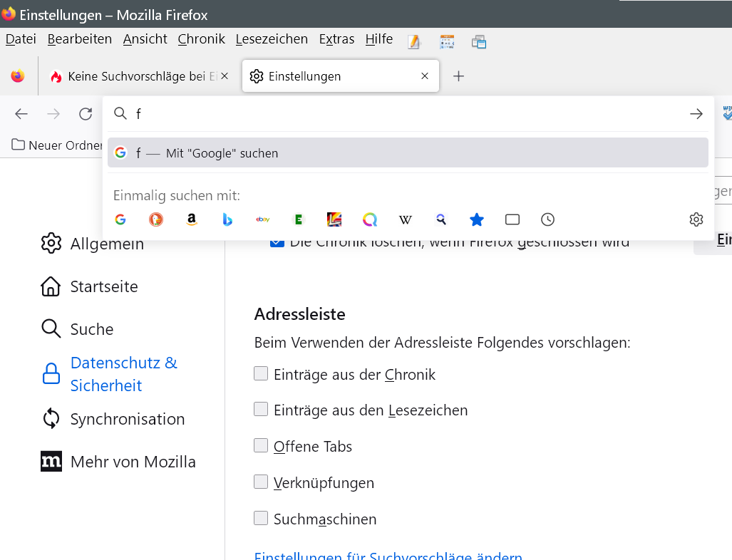Select Wikipedia one-off search icon
The height and width of the screenshot is (560, 732).
point(405,219)
